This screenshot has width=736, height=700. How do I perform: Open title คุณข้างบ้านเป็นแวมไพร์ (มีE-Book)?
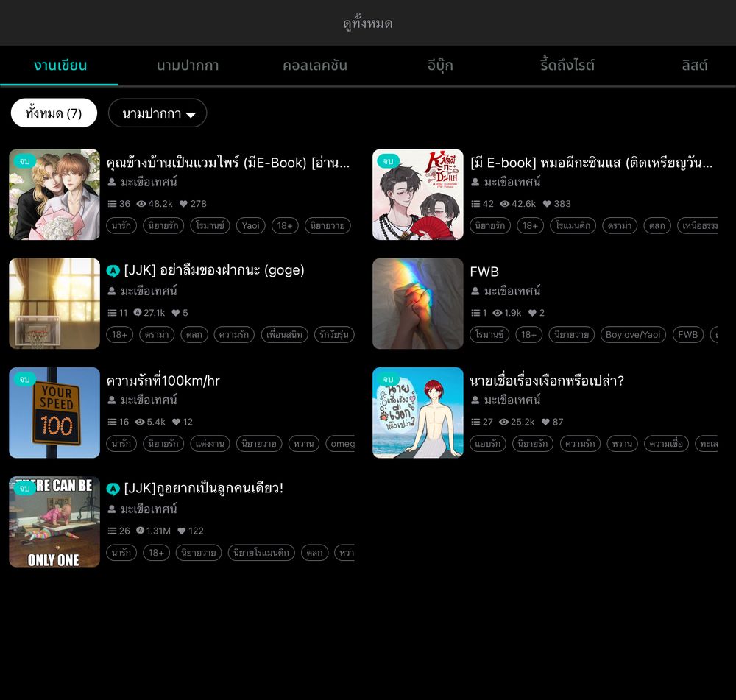click(x=228, y=163)
